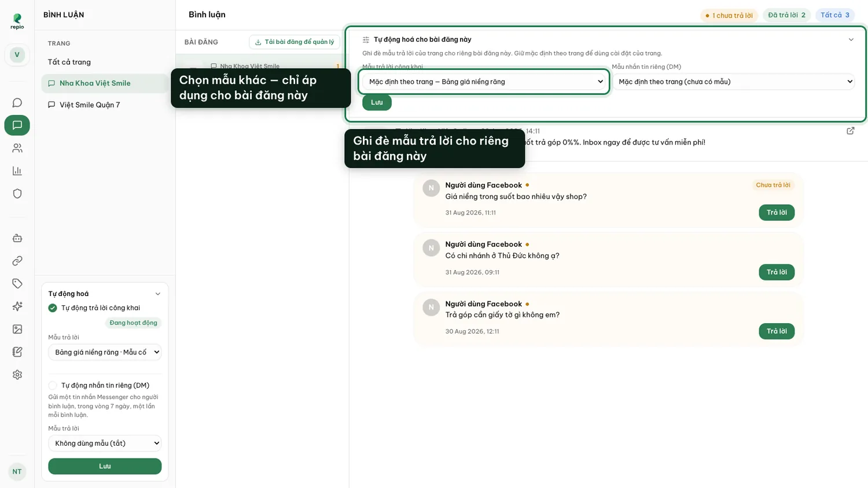Enable Tự động nhắn tin riêng (DM) checkbox
Viewport: 868px width, 488px height.
tap(53, 385)
